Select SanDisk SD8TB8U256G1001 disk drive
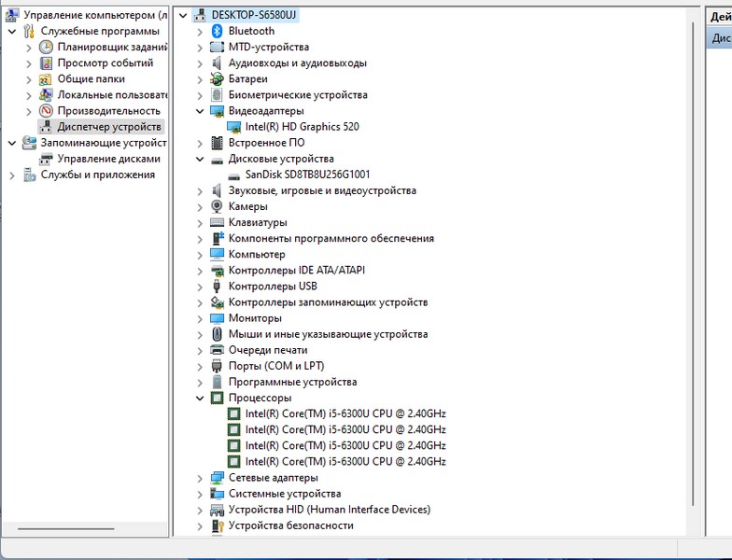 (x=306, y=175)
